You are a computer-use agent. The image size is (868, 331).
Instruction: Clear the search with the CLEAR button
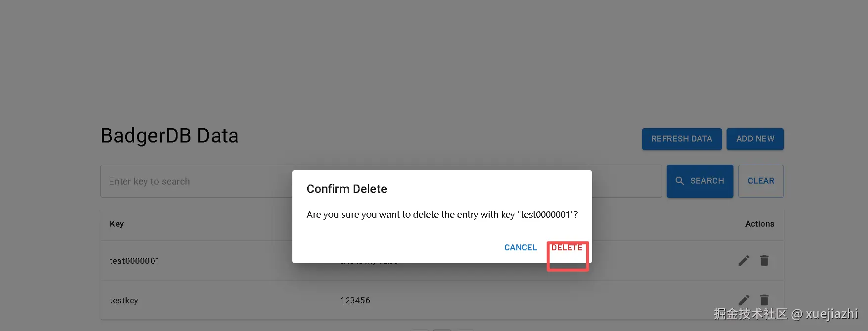click(x=761, y=181)
